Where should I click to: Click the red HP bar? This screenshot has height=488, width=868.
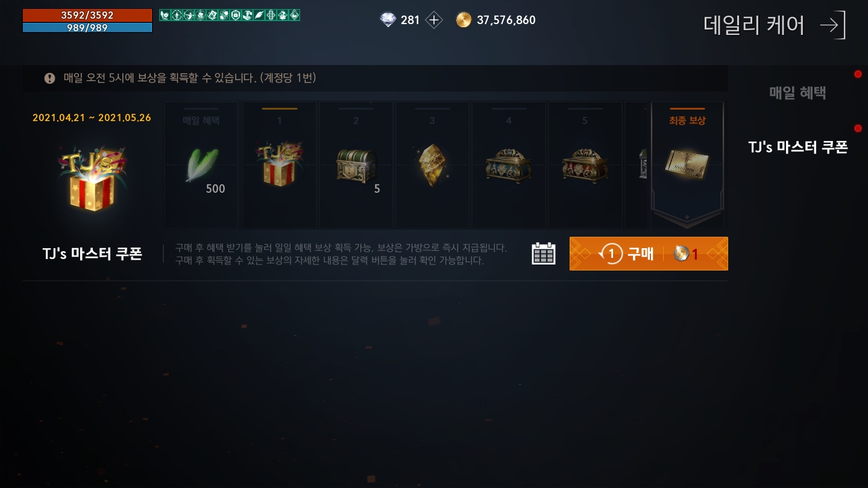tap(87, 15)
